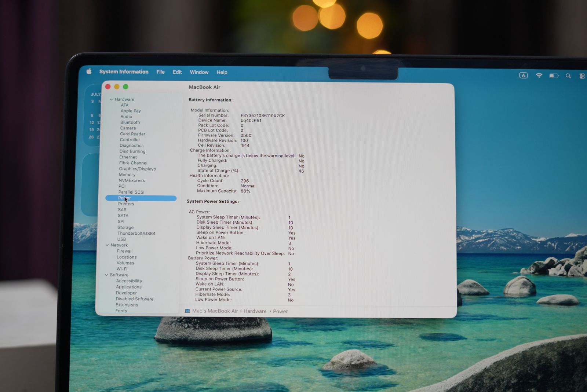Select Audio in the sidebar
Viewport: 587px width, 392px height.
[126, 117]
